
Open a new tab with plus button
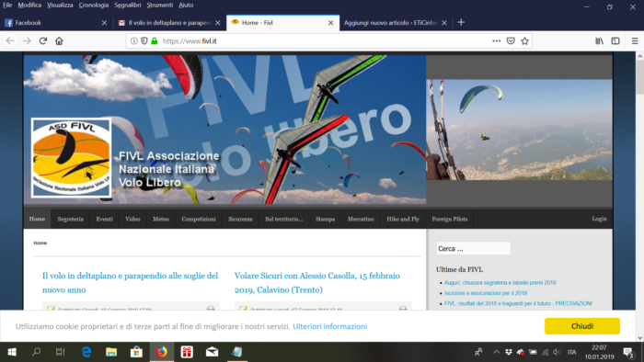(461, 23)
